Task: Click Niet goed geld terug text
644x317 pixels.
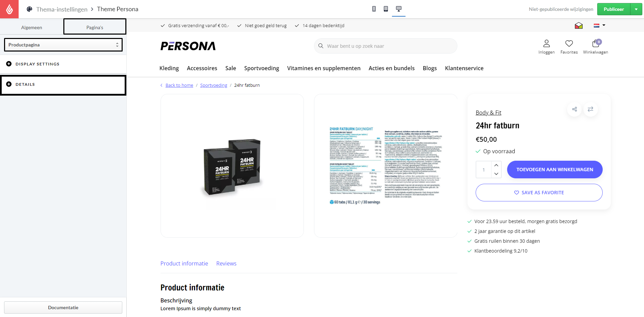Action: pos(266,25)
